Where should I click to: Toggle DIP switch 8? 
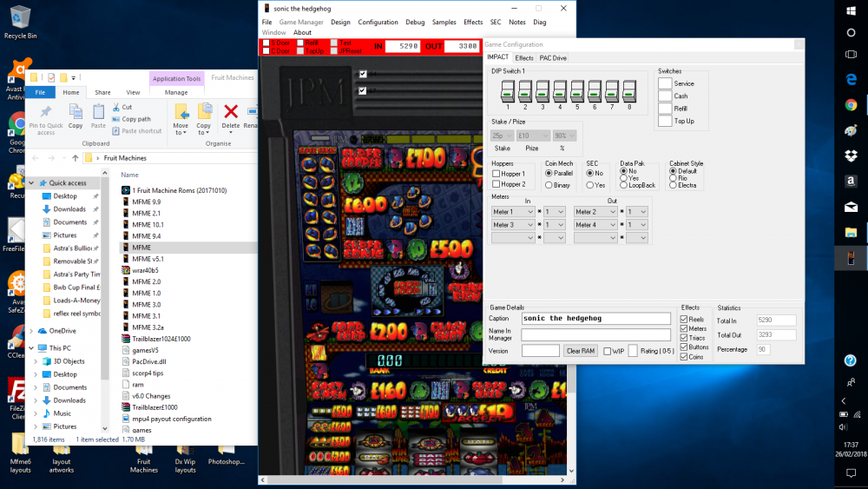(x=628, y=91)
